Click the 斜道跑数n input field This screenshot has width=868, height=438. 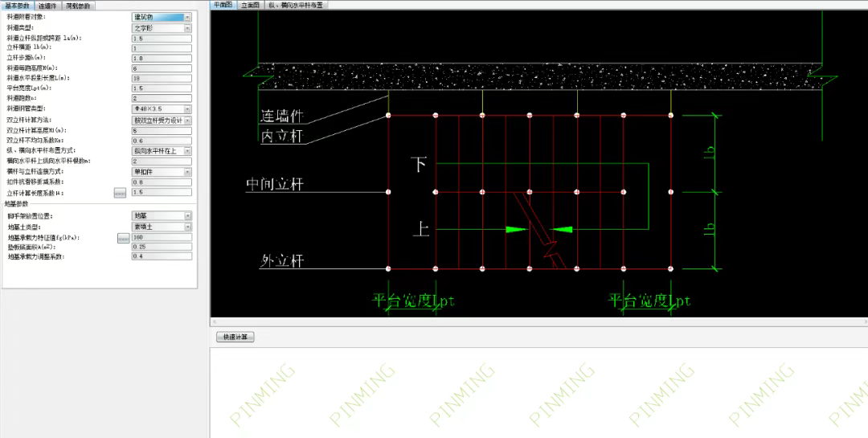click(x=162, y=98)
